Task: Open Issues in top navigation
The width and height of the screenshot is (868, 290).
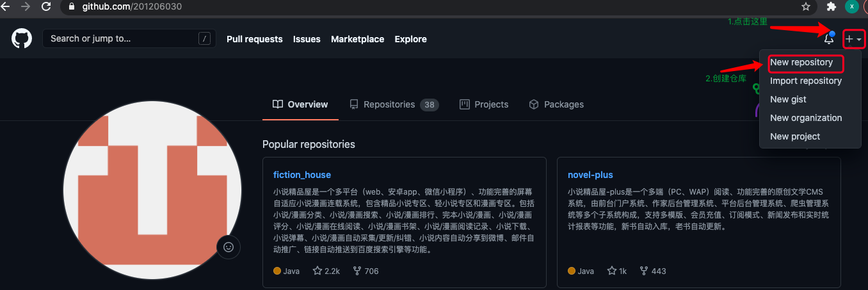Action: [x=307, y=39]
